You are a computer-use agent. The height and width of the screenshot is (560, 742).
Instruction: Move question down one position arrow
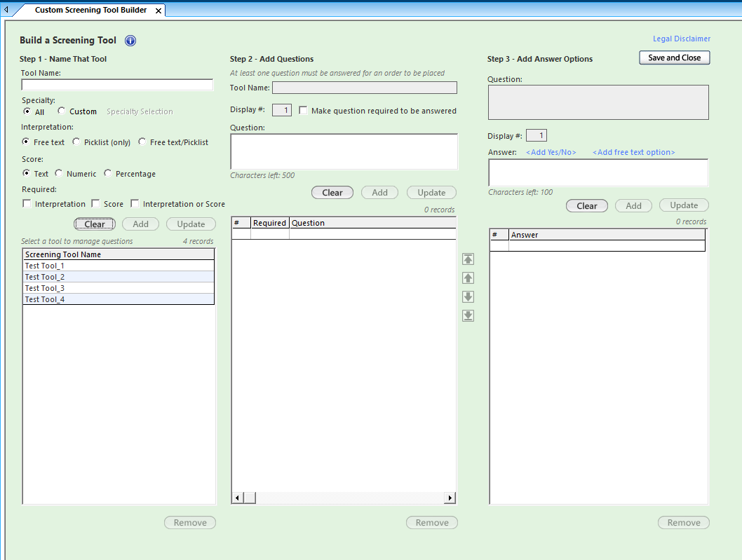click(x=468, y=297)
